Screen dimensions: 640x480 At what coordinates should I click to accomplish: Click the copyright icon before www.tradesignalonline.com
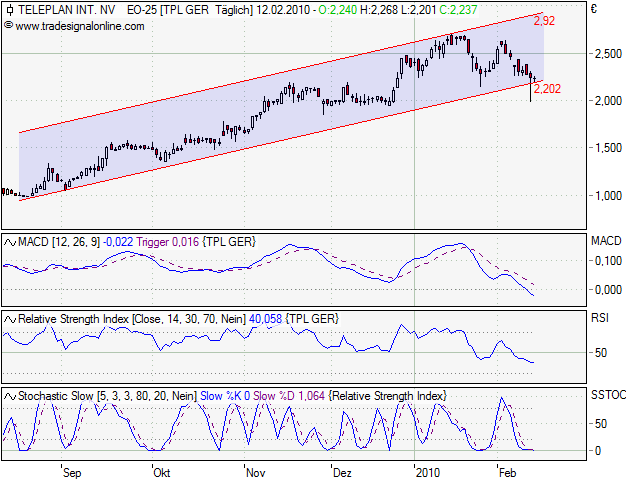pyautogui.click(x=9, y=25)
